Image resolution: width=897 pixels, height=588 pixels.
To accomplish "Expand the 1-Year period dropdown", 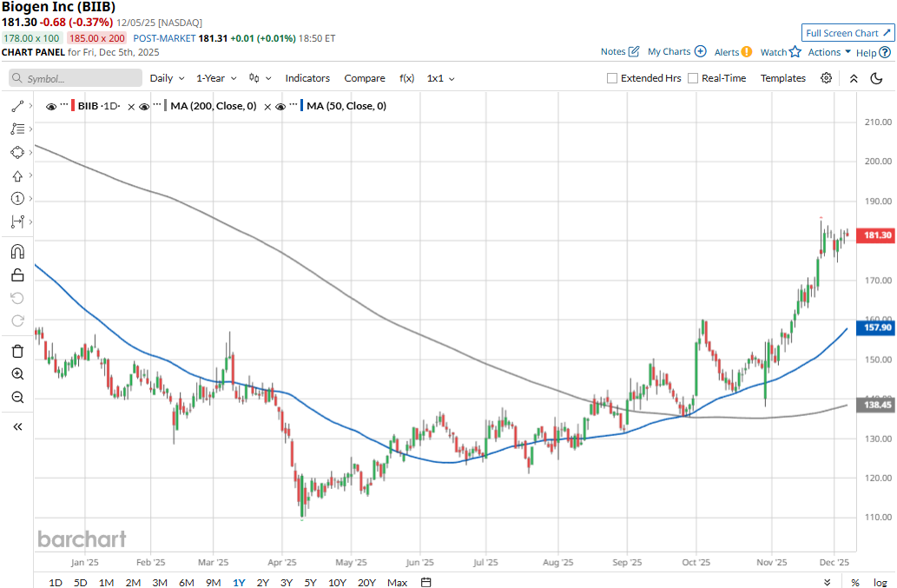I will click(x=216, y=78).
